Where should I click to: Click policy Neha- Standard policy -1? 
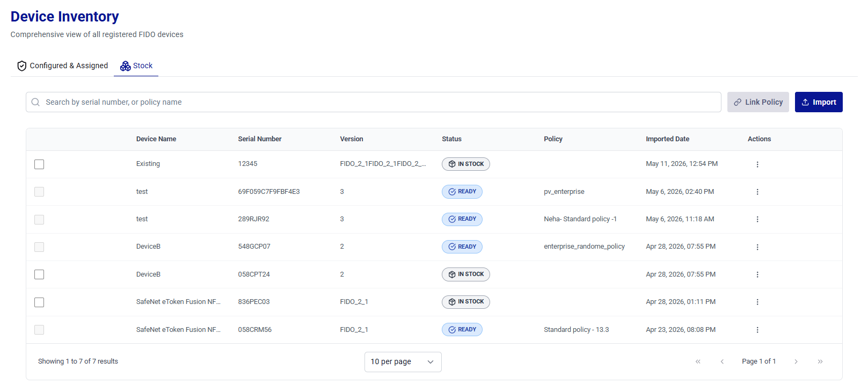[580, 219]
